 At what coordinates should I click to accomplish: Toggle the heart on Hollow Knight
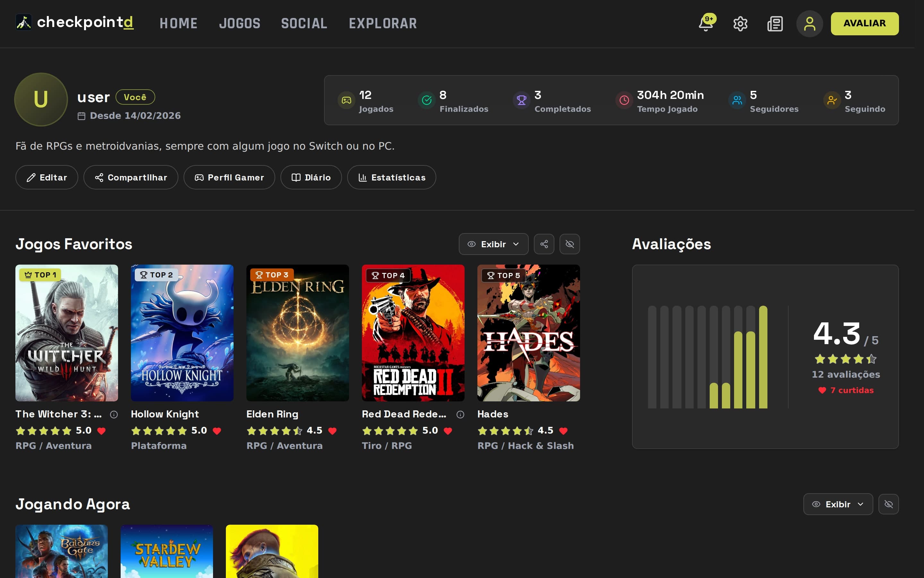click(x=217, y=431)
